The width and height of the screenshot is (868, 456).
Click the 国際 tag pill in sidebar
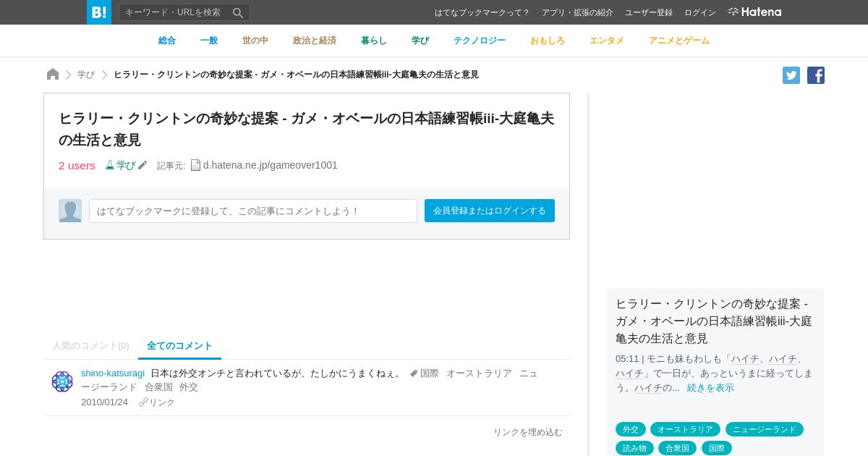coord(717,448)
